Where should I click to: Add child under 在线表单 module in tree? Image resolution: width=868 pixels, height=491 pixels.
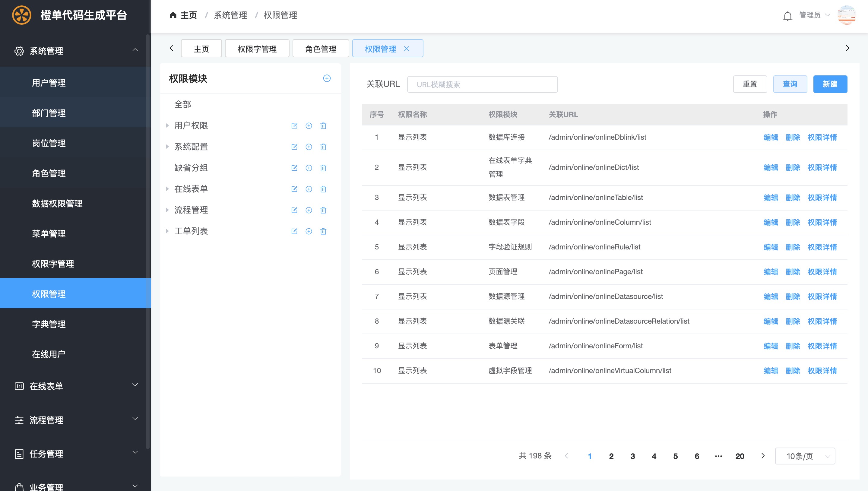point(309,189)
